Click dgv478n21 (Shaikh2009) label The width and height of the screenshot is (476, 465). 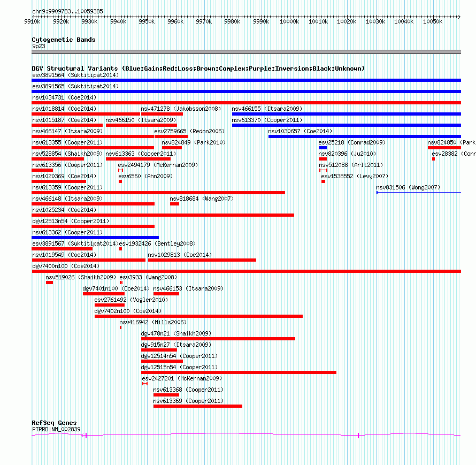(x=176, y=333)
